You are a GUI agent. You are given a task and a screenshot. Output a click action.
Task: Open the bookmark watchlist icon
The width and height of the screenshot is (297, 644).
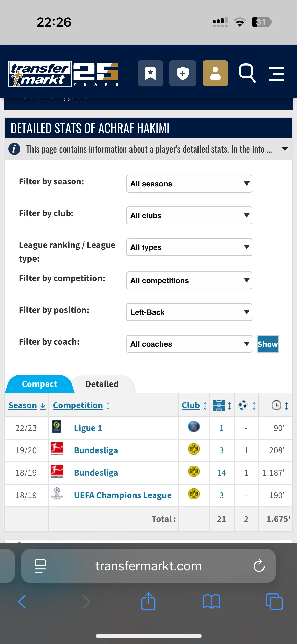click(150, 73)
